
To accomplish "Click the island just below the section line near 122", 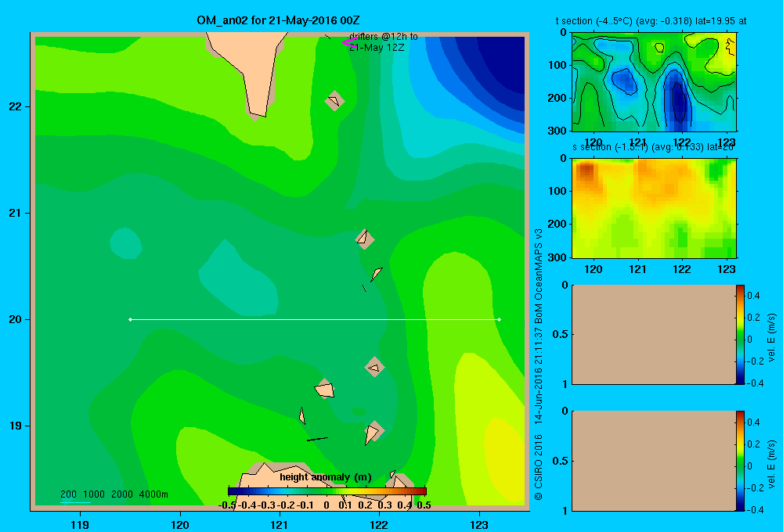I will tap(374, 367).
